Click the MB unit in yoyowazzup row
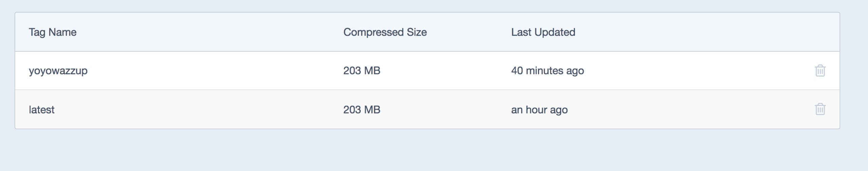The height and width of the screenshot is (171, 868). [x=372, y=71]
